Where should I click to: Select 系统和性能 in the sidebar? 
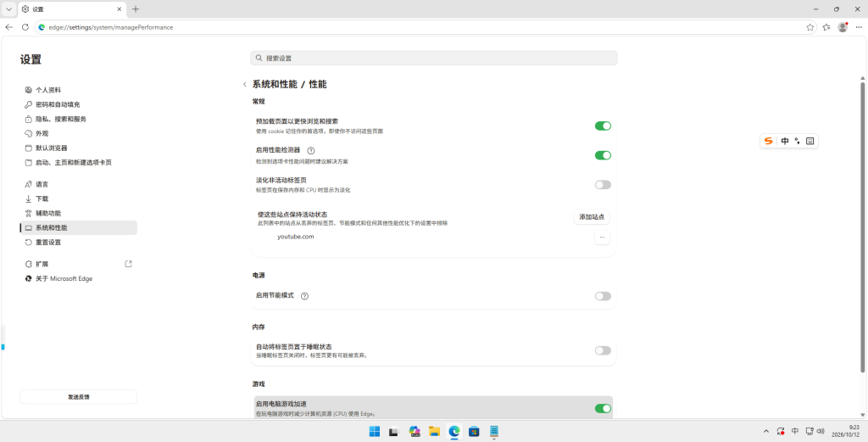[78, 227]
